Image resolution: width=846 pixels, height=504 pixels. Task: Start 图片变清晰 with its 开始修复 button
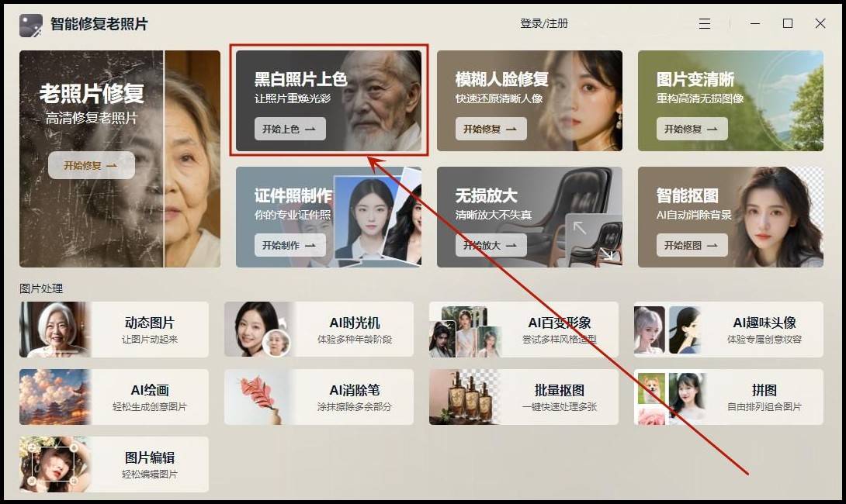pyautogui.click(x=692, y=129)
